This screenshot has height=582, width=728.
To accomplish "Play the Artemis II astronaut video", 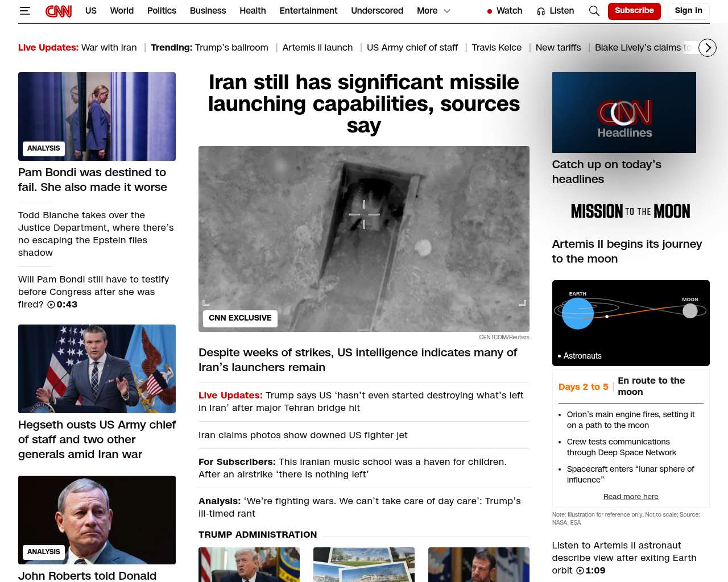I will tap(580, 571).
